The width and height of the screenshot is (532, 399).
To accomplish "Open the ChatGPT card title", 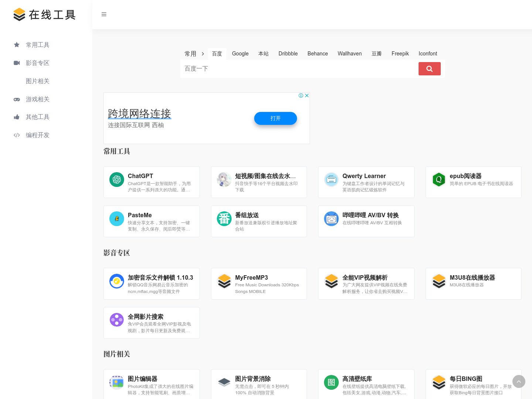I will point(140,176).
